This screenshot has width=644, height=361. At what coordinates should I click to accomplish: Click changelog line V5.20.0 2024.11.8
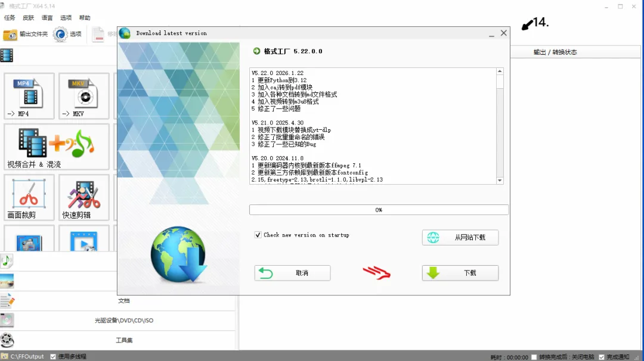coord(278,158)
